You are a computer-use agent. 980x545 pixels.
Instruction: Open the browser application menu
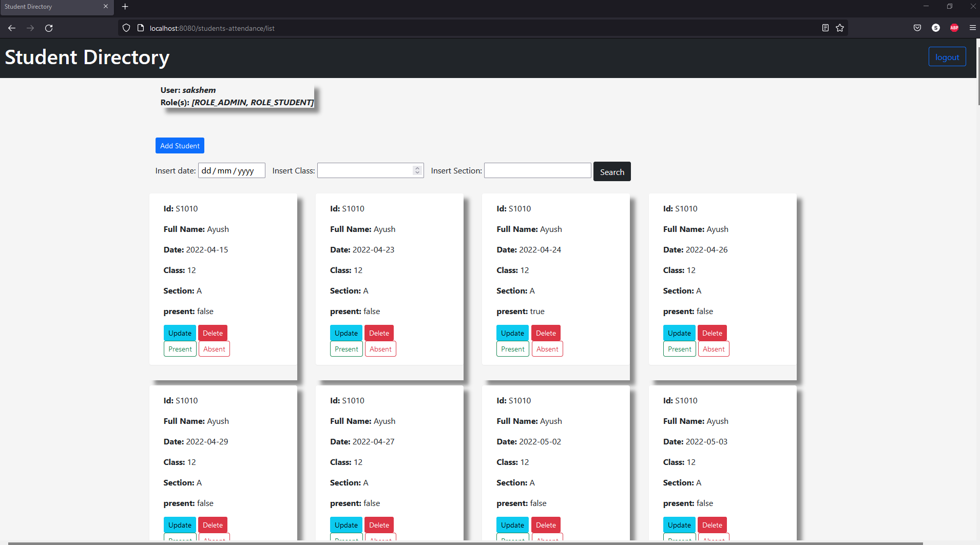(973, 28)
